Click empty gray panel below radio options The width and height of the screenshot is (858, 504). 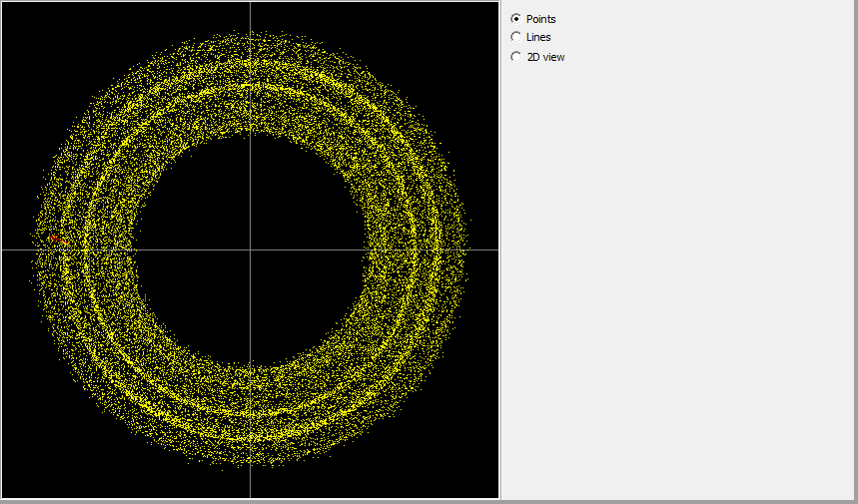coord(679,299)
